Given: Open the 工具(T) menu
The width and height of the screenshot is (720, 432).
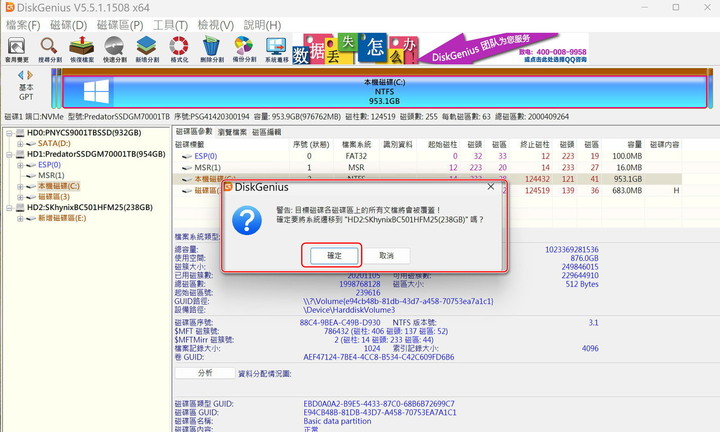Looking at the screenshot, I should 170,25.
